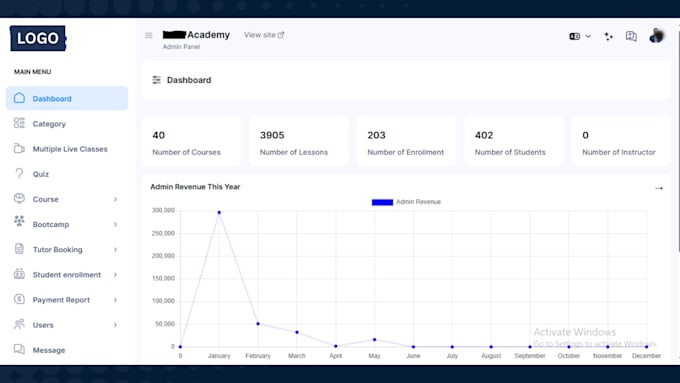The width and height of the screenshot is (680, 383).
Task: Expand the Tutor Booking chevron
Action: [115, 249]
